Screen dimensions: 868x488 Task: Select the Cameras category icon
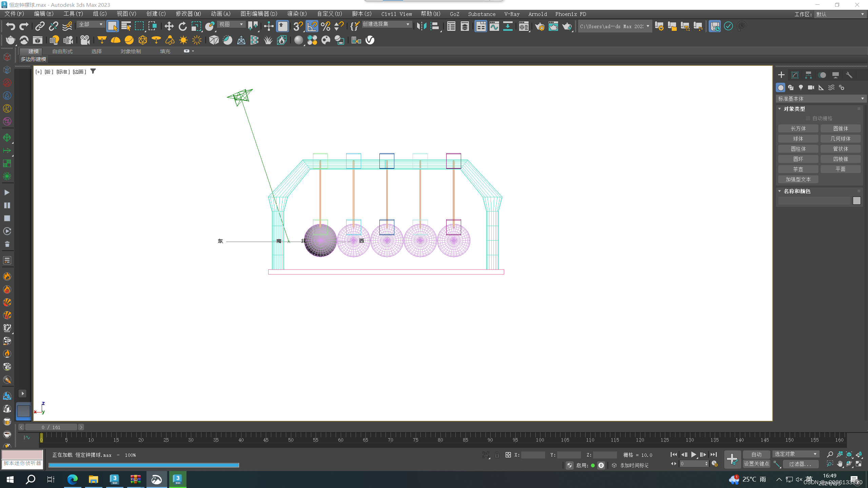click(811, 87)
